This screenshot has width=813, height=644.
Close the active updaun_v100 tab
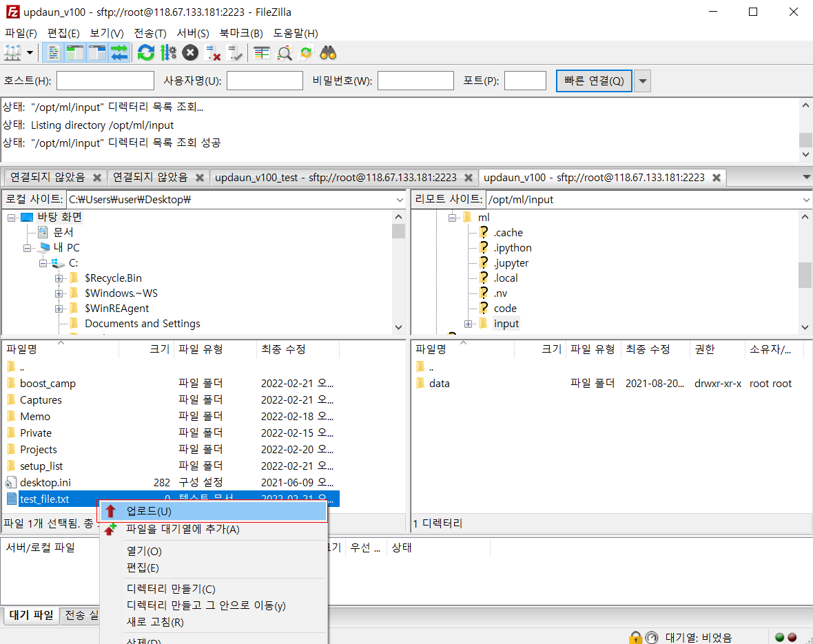point(717,178)
